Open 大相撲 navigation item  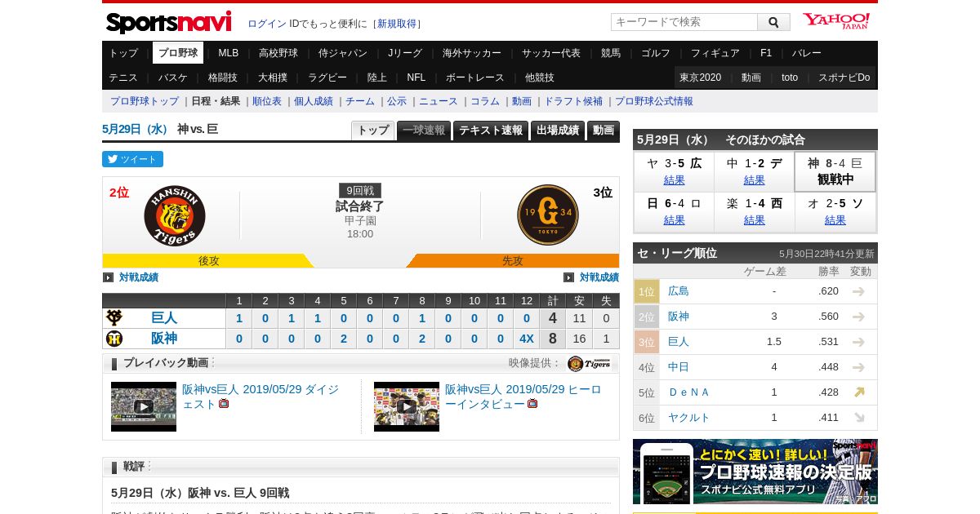pyautogui.click(x=273, y=78)
